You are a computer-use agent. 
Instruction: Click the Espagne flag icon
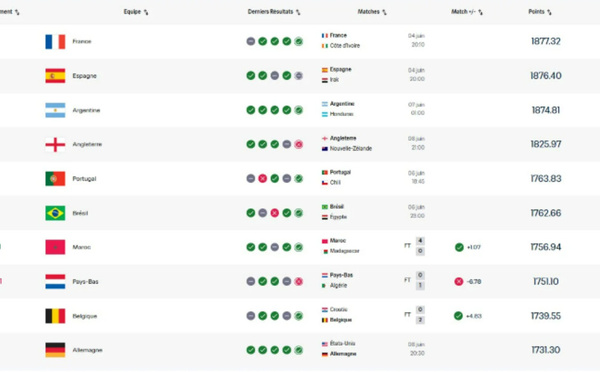(55, 76)
